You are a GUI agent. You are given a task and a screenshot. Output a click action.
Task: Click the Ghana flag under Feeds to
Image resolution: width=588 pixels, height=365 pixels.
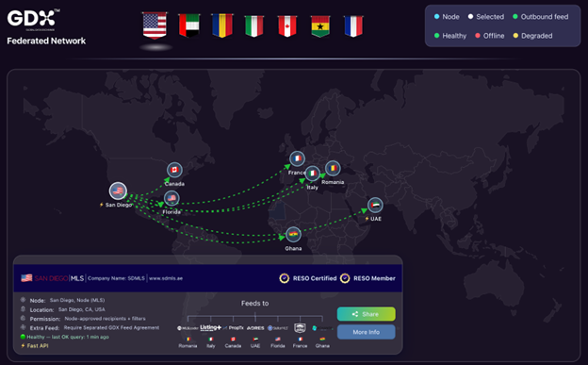click(322, 340)
